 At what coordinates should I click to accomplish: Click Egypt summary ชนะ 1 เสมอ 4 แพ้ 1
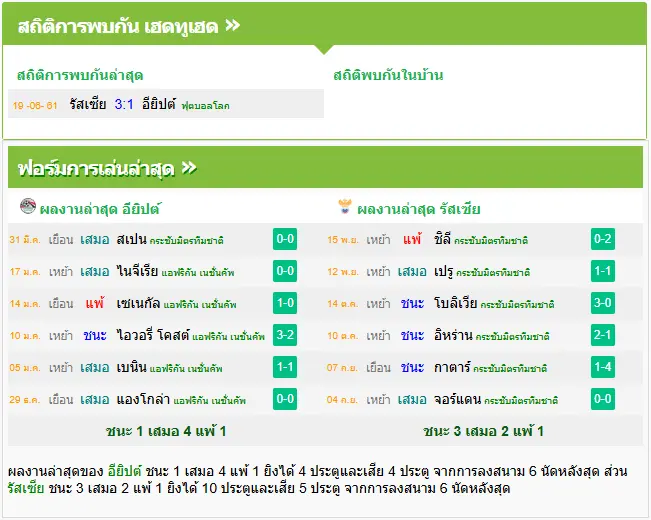click(x=166, y=431)
